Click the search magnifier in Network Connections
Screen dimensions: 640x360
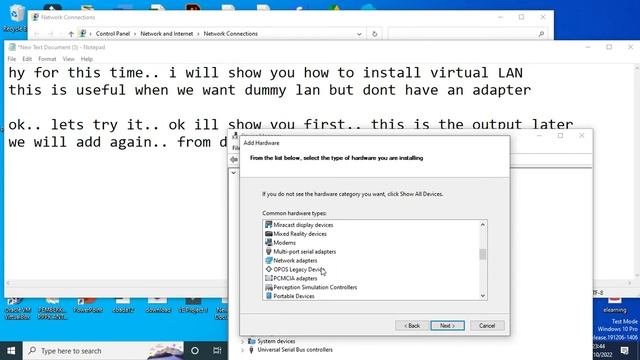[x=541, y=34]
